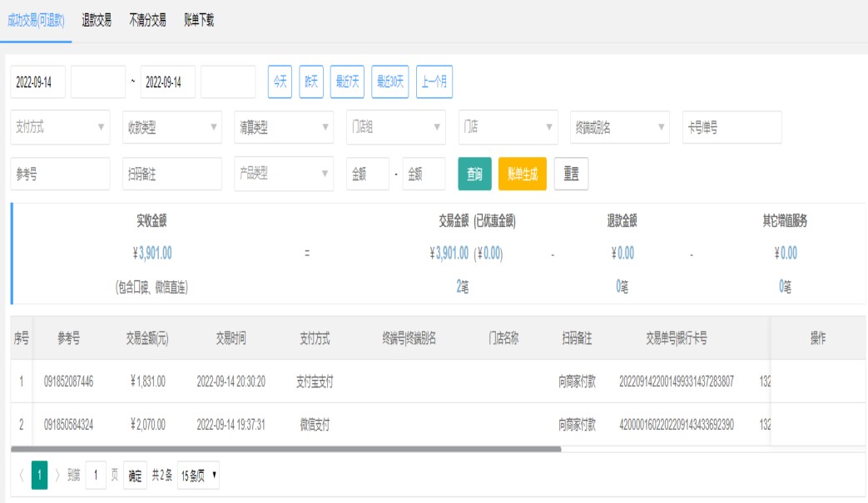Screen dimensions: 868x503
Task: Expand the 支付方式 dropdown
Action: coord(60,127)
